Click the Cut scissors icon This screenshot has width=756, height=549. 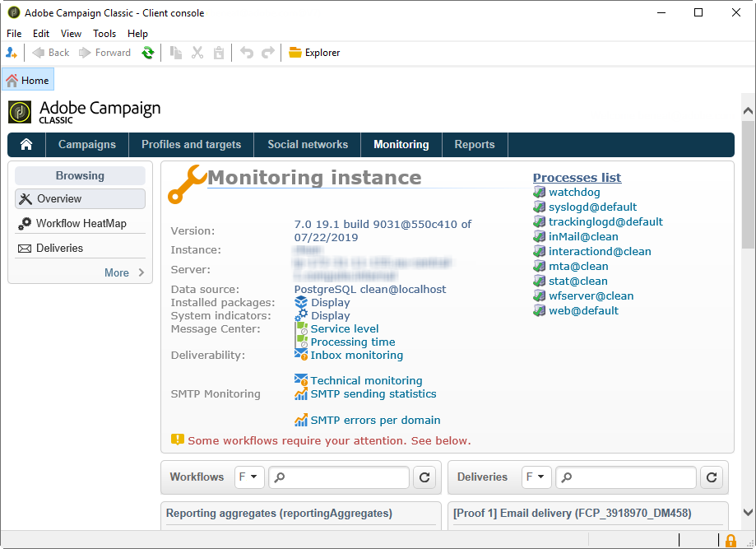[x=197, y=53]
